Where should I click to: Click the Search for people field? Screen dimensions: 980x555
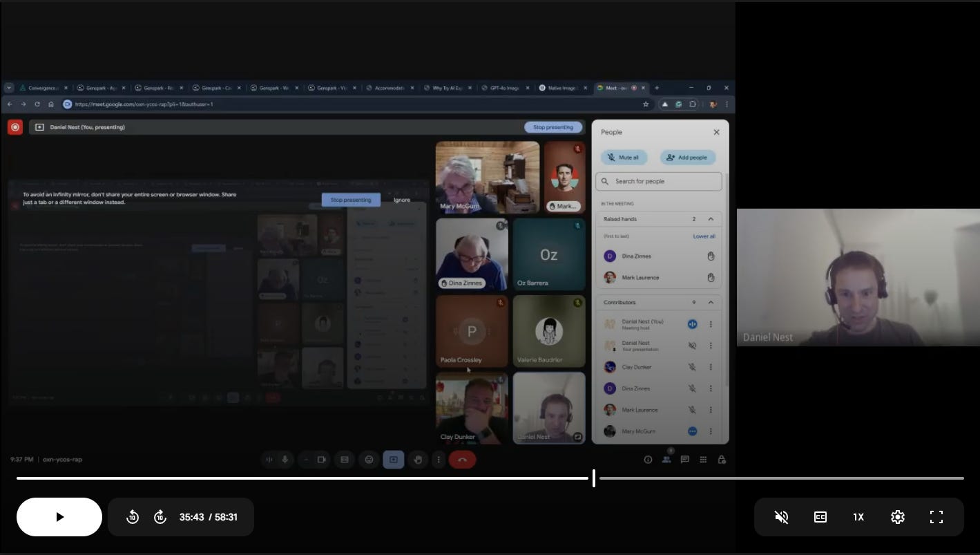659,181
